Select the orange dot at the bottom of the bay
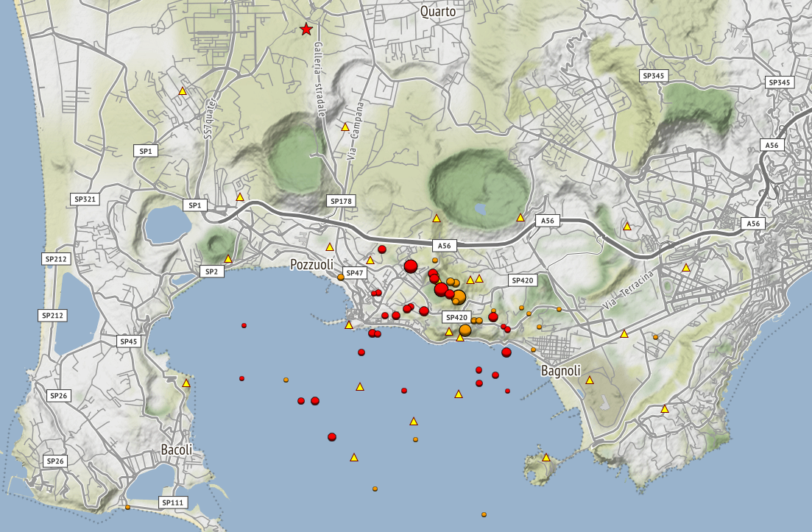Image resolution: width=812 pixels, height=532 pixels. pos(484,514)
